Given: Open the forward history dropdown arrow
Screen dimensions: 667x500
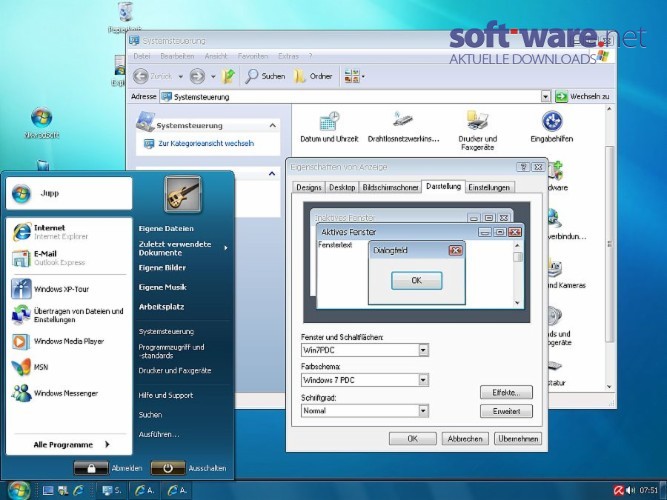Looking at the screenshot, I should click(x=214, y=77).
